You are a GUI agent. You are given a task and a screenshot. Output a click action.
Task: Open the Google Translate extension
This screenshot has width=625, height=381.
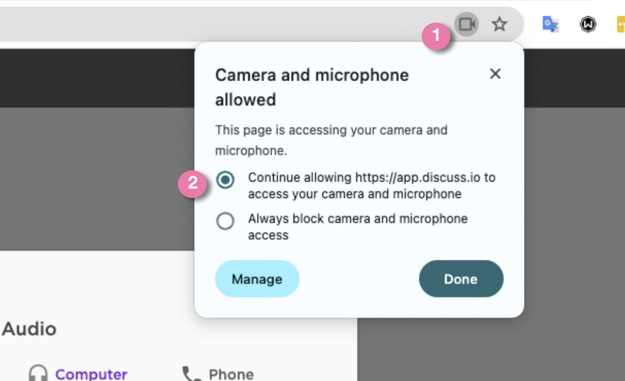point(551,24)
